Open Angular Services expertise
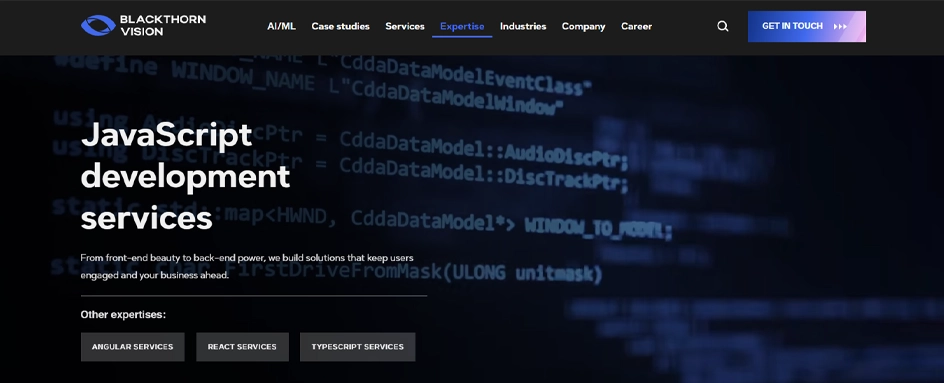Screen dimensions: 944x383 (x=132, y=347)
